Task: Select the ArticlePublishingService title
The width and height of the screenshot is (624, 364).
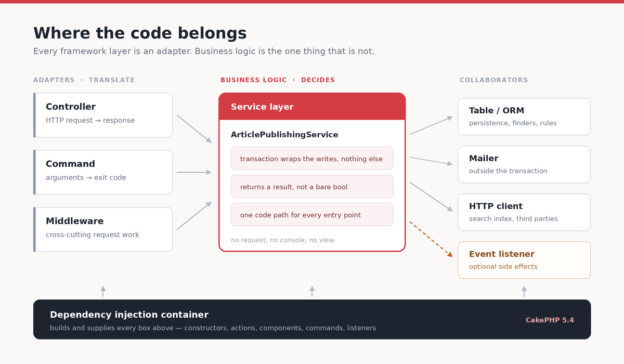Action: pos(284,135)
